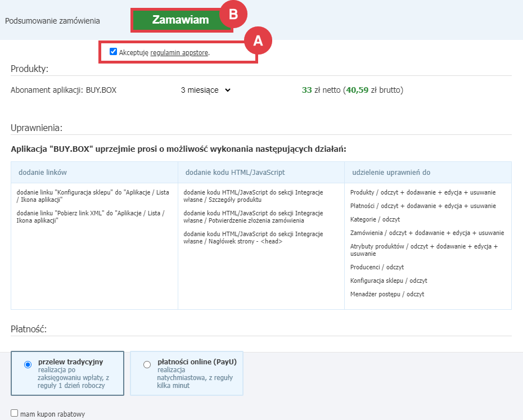Uncheck the Akceptuję regulamin checkbox
523x420 pixels.
click(x=114, y=52)
